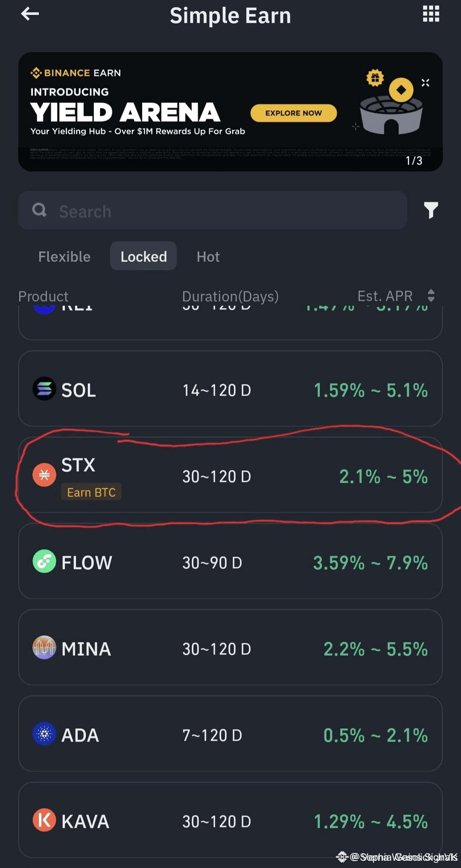Screen dimensions: 461x868
Task: Switch to the Hot tab
Action: click(208, 256)
